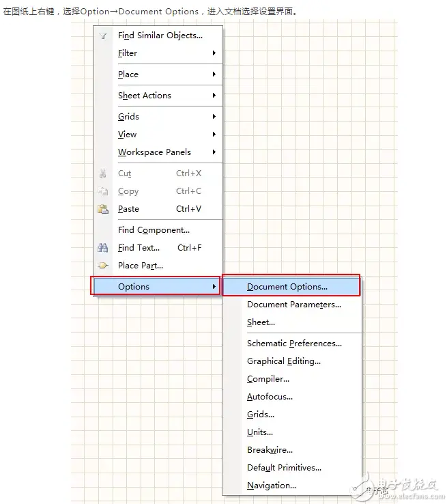Viewport: 447px width, 504px height.
Task: Click the Ctrl+X shortcut label
Action: pos(189,173)
